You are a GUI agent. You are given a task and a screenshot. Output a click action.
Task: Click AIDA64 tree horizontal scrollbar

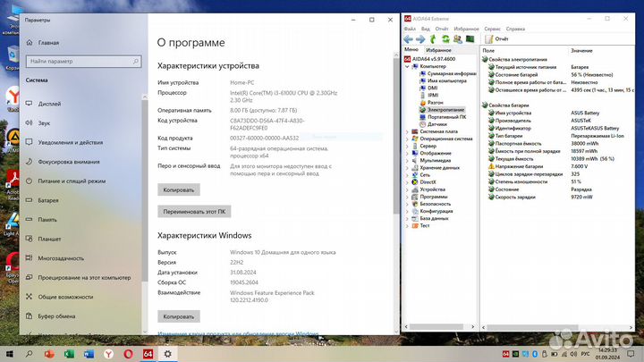(436, 327)
